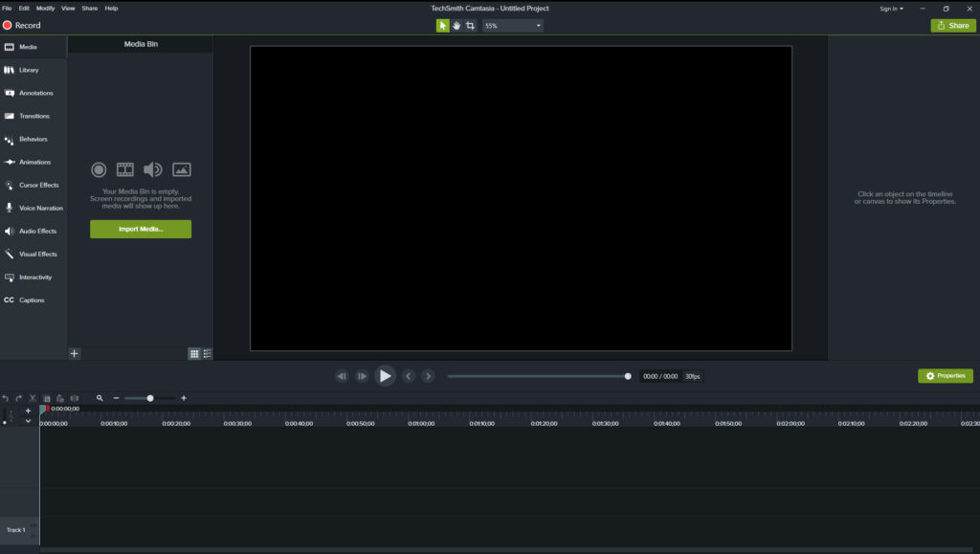The width and height of the screenshot is (980, 554).
Task: Switch Media Bin to list details view
Action: pos(207,354)
